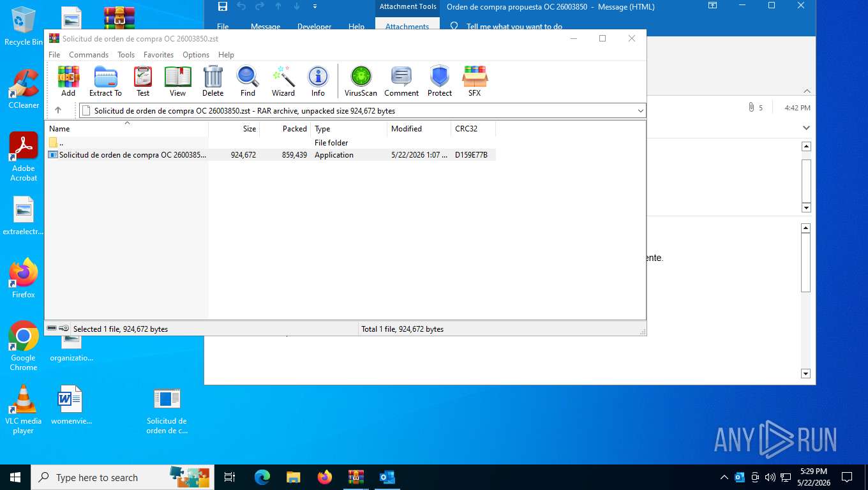Click the WinRAR taskbar button
868x490 pixels.
356,477
